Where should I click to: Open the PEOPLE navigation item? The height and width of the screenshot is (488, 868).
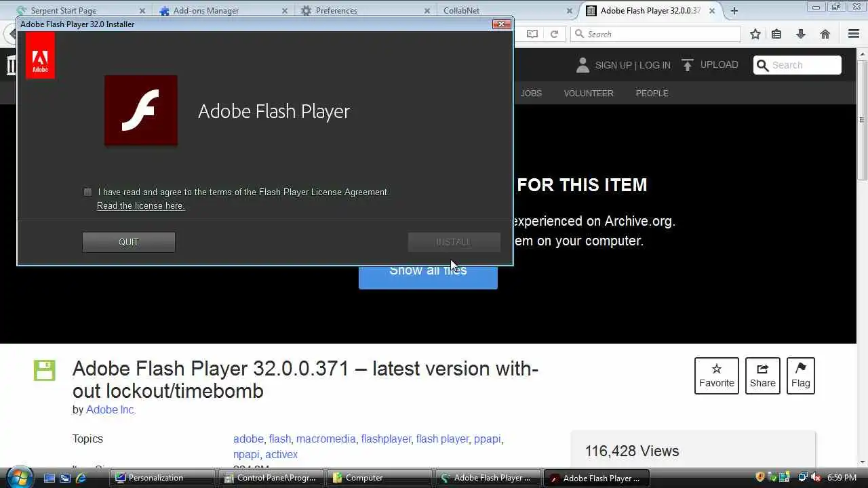(x=652, y=94)
